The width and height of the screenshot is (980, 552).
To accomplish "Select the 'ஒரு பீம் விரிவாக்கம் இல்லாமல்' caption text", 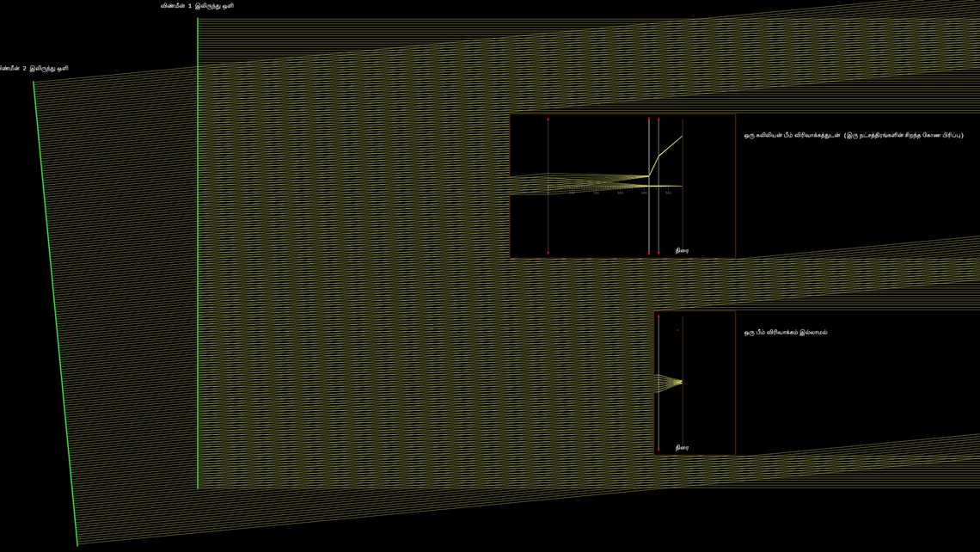I will tap(786, 332).
